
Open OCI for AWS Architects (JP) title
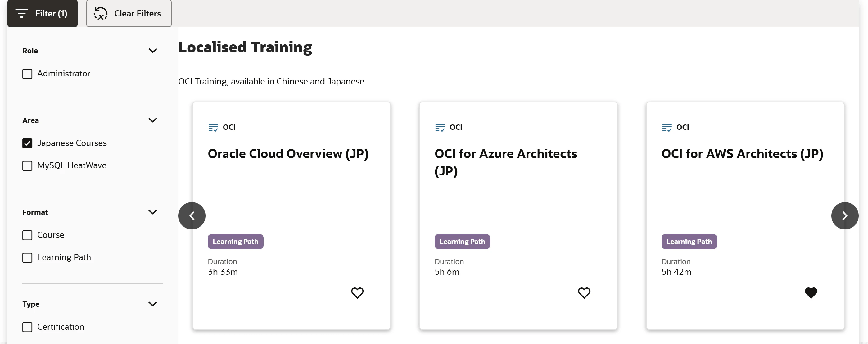[742, 154]
